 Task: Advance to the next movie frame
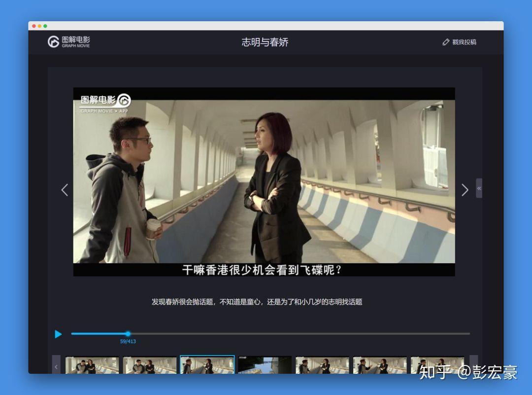465,190
